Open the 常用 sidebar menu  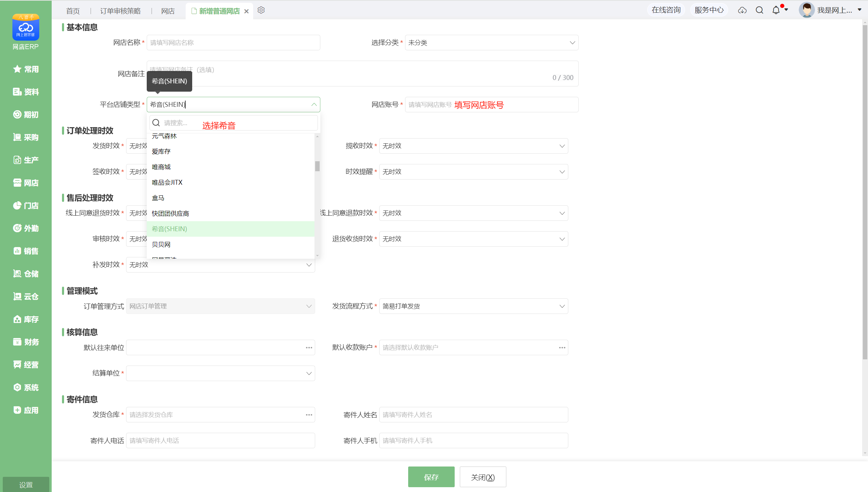pos(26,69)
